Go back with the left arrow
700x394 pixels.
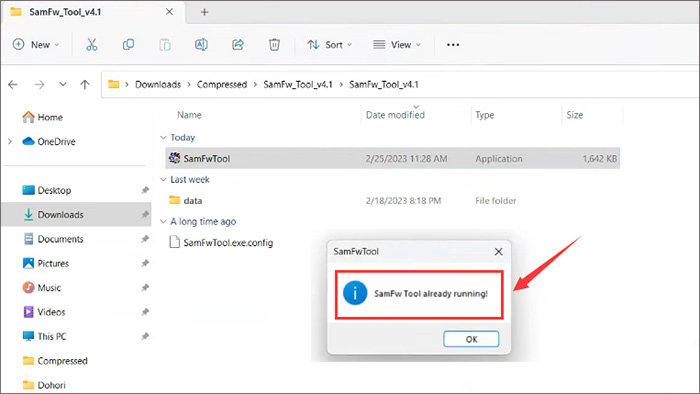(x=13, y=84)
